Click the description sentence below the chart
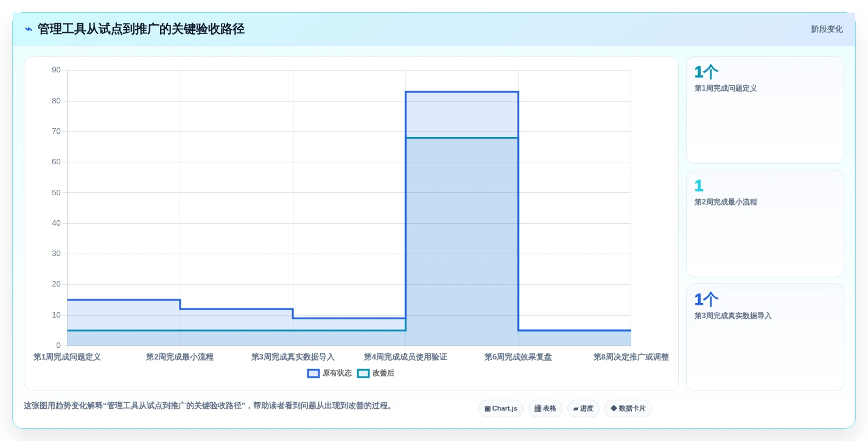 209,406
